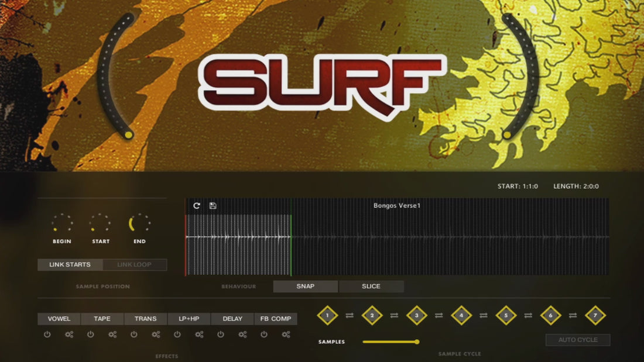The height and width of the screenshot is (362, 644).
Task: Open settings gears for the TAPE effect
Action: (x=112, y=335)
